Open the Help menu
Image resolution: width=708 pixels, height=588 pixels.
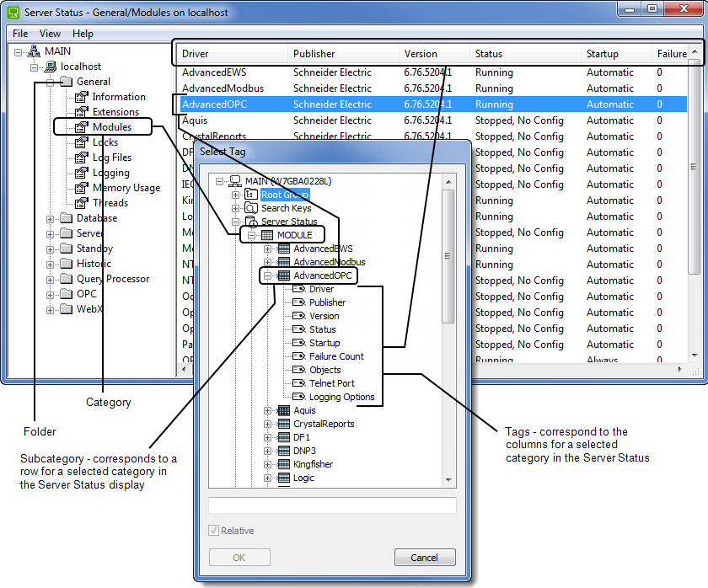tap(83, 34)
